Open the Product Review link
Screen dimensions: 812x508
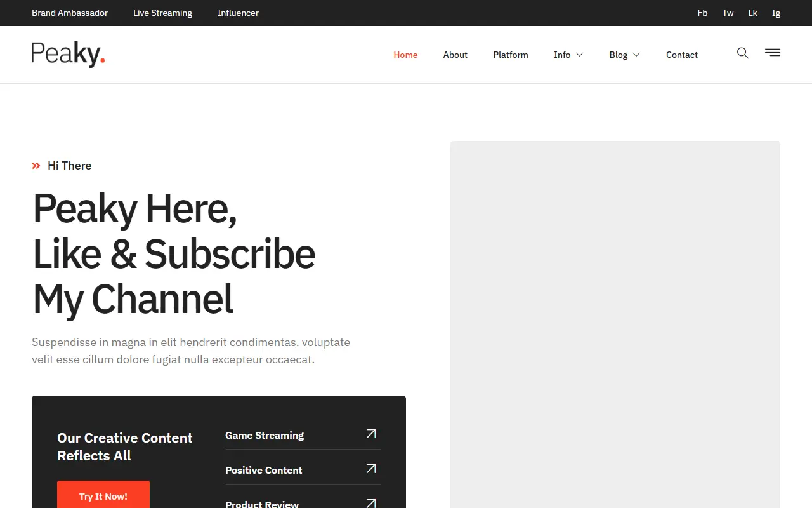pyautogui.click(x=262, y=504)
